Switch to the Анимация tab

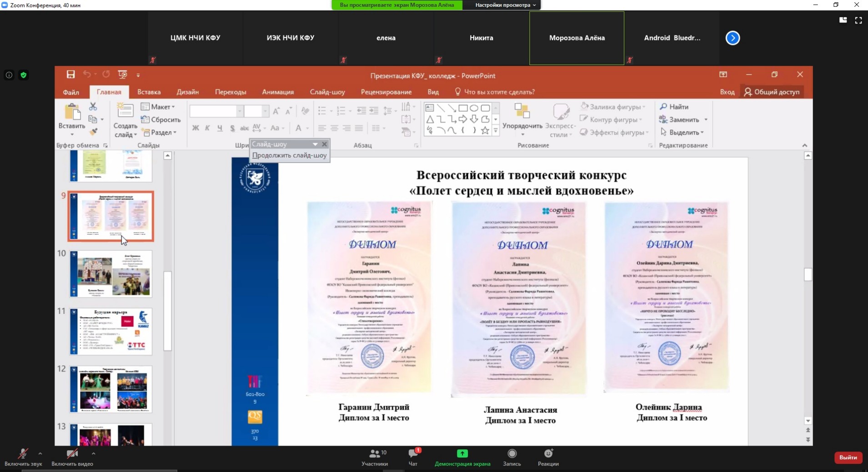[x=278, y=92]
